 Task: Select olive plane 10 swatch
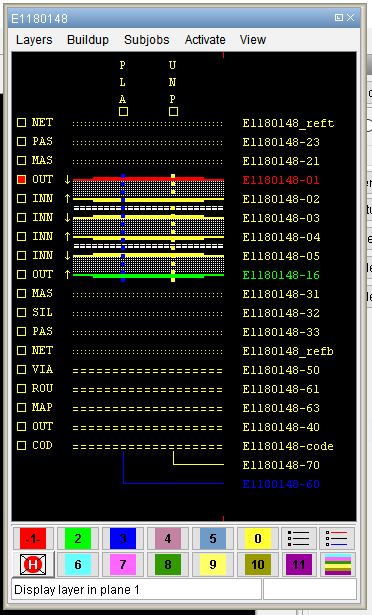coord(257,564)
